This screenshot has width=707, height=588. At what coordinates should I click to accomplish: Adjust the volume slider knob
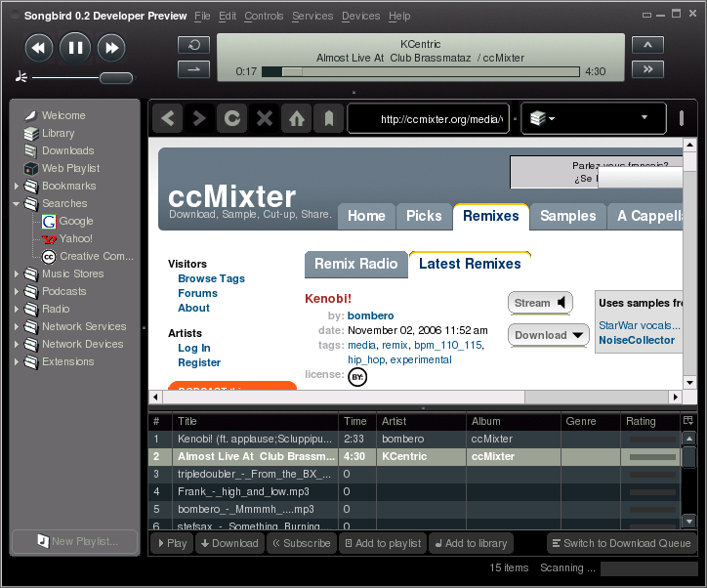click(x=116, y=78)
